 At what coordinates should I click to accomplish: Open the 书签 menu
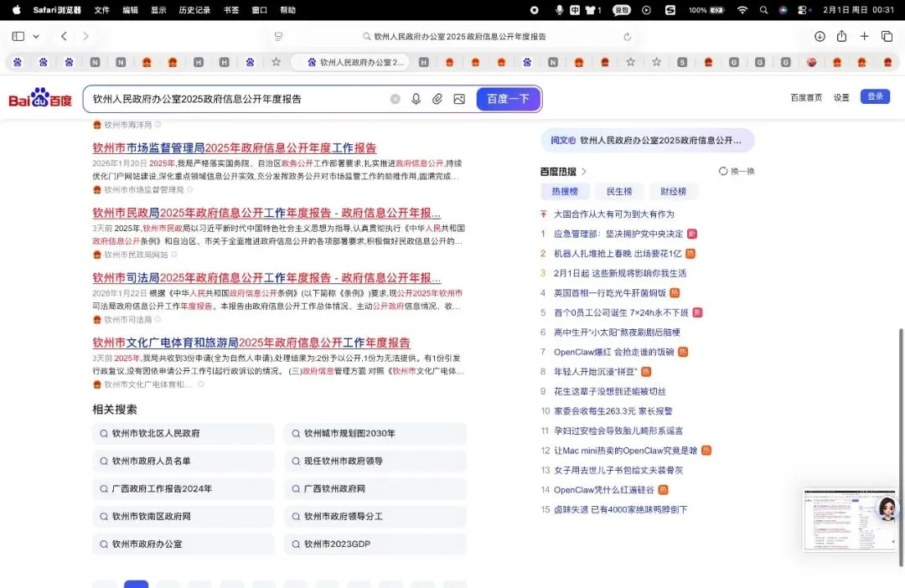click(231, 10)
